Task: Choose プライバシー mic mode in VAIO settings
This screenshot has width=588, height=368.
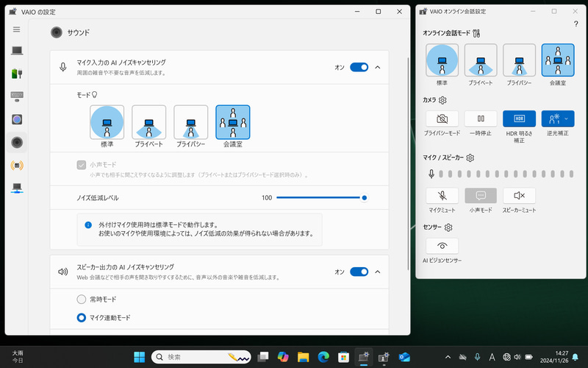Action: click(x=191, y=122)
